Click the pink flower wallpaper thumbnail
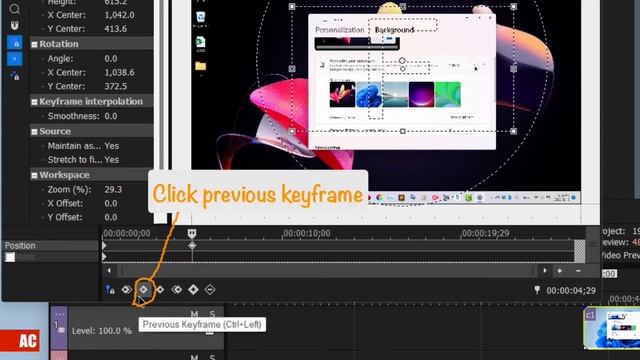Screen dimensions: 640x360 point(342,94)
